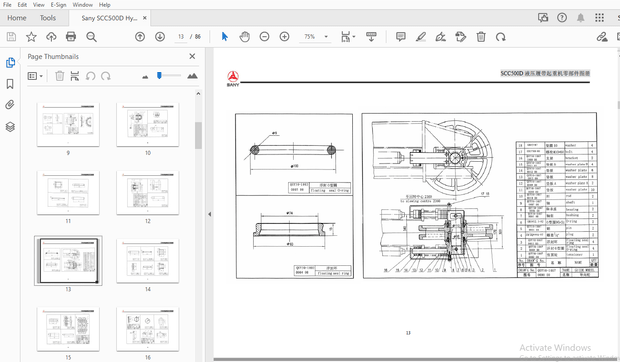Open the File menu
Image resolution: width=620 pixels, height=362 pixels.
[x=7, y=5]
